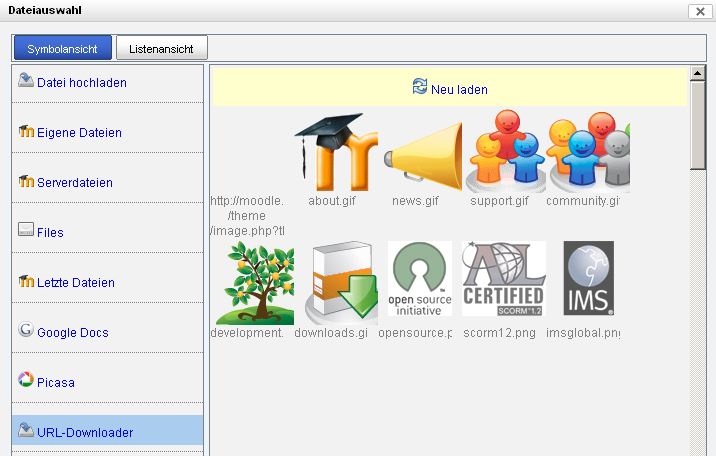Select the scorm12.png certified icon

(x=503, y=279)
